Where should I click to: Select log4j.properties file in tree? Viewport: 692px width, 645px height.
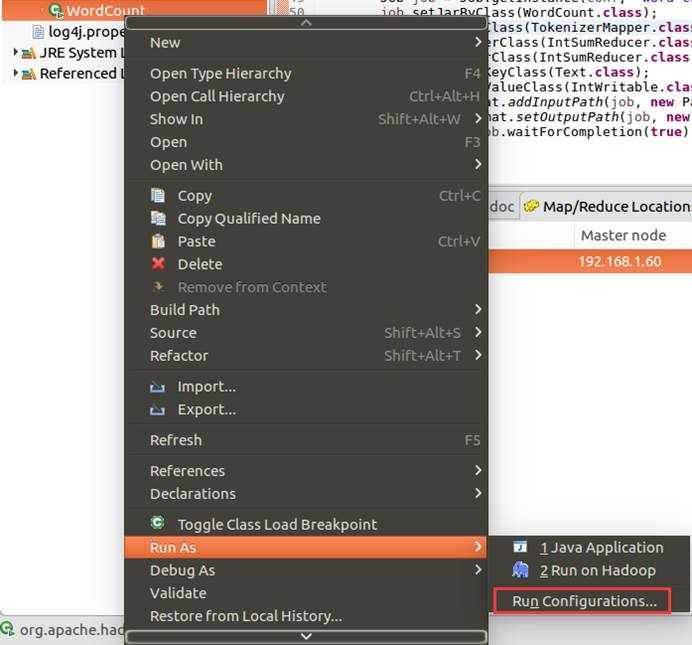(x=86, y=32)
